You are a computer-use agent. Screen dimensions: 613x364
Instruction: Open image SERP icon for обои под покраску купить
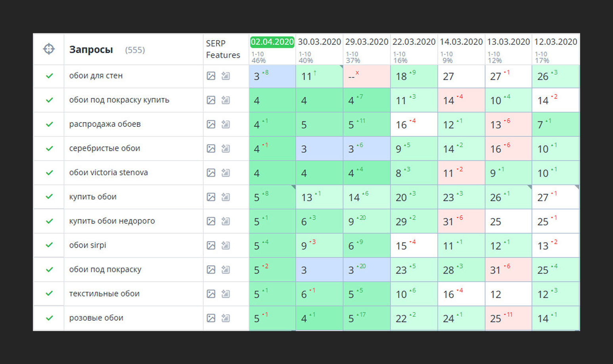point(211,100)
